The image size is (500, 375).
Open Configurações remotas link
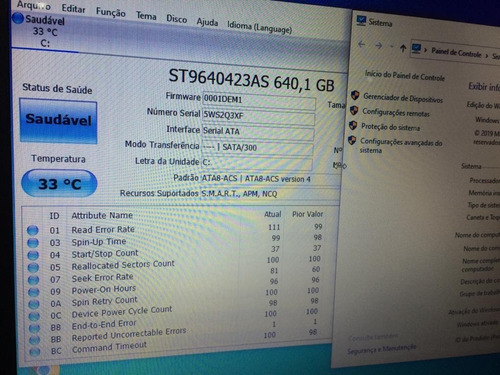pos(396,112)
